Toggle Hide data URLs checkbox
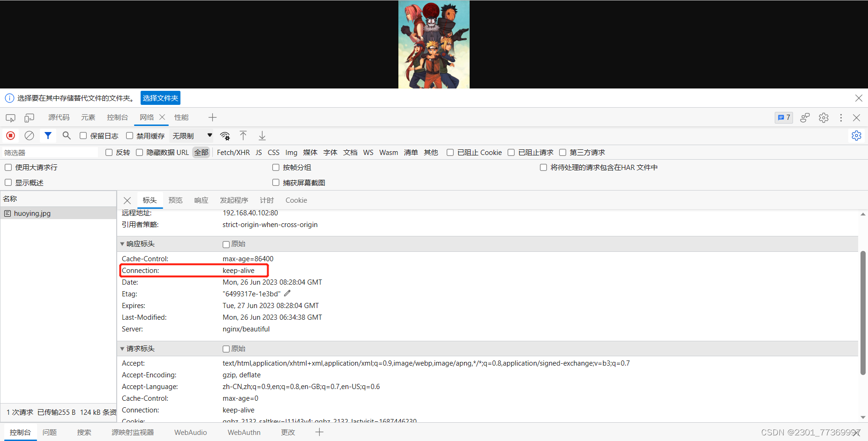This screenshot has width=868, height=441. coord(139,153)
